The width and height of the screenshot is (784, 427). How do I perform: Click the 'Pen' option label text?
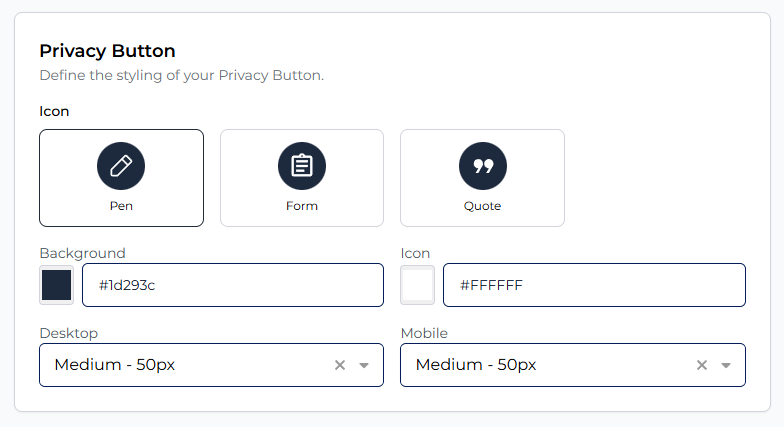[x=121, y=206]
